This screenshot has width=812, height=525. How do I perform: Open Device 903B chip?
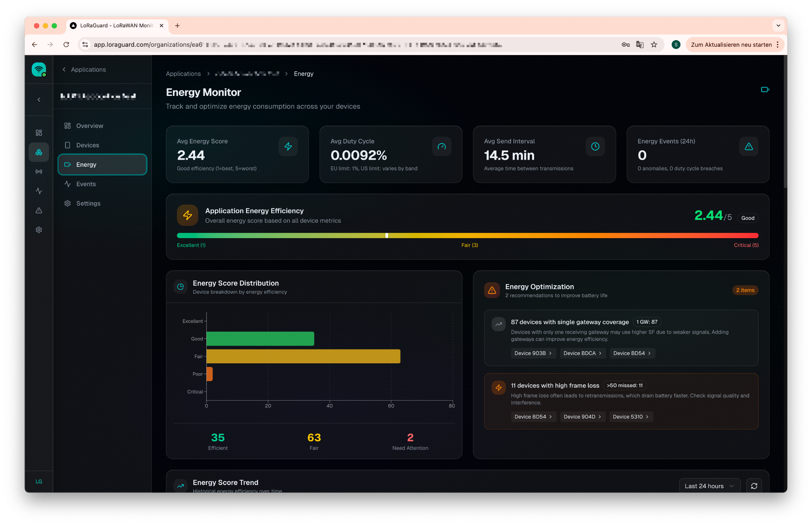[533, 353]
